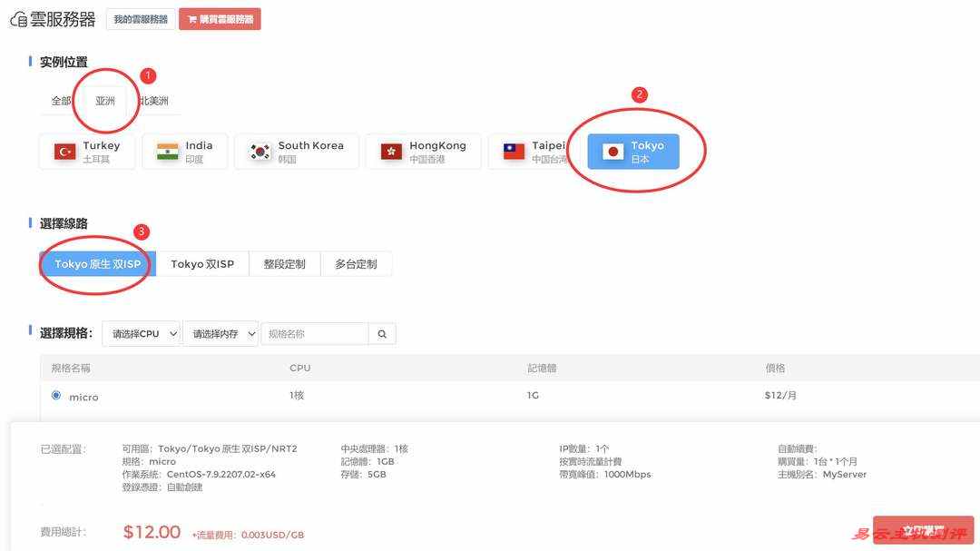Switch to the 亚洲 region tab
The image size is (980, 551).
(105, 101)
